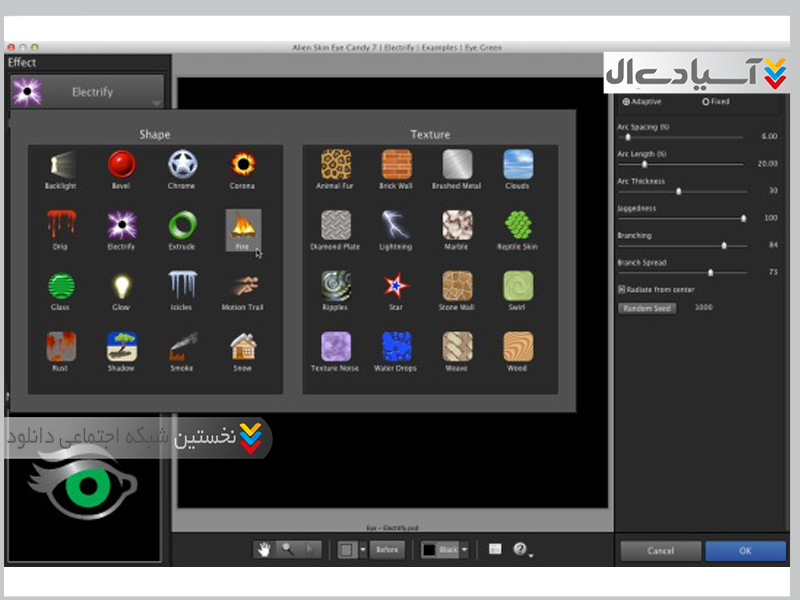Click the Random Seed value field
Viewport: 800px width, 600px height.
coord(704,308)
